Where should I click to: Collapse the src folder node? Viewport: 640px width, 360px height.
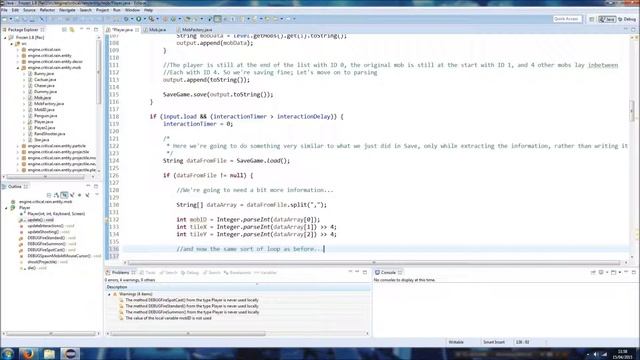12,44
